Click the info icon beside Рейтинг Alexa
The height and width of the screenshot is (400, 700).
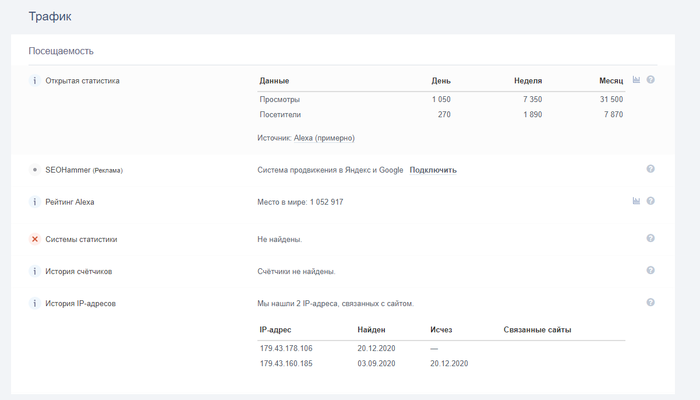click(35, 202)
